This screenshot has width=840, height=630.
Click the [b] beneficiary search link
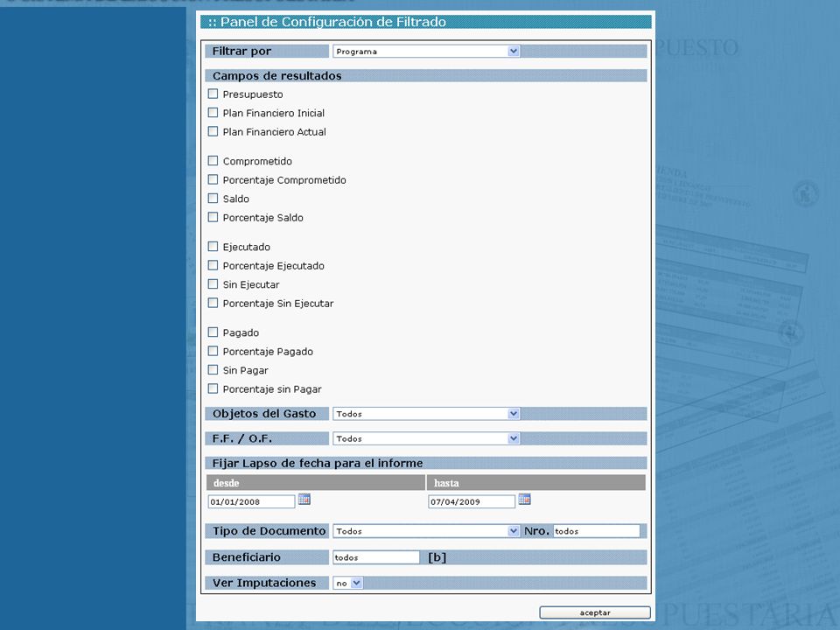(437, 557)
